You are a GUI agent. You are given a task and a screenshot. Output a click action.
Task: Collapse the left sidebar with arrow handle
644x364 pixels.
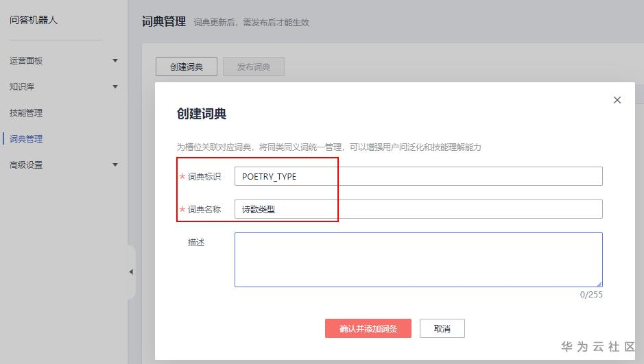(131, 272)
